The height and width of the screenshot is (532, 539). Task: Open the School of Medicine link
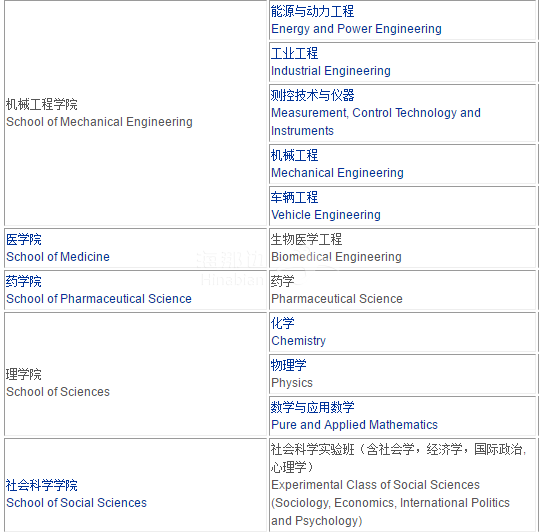58,257
